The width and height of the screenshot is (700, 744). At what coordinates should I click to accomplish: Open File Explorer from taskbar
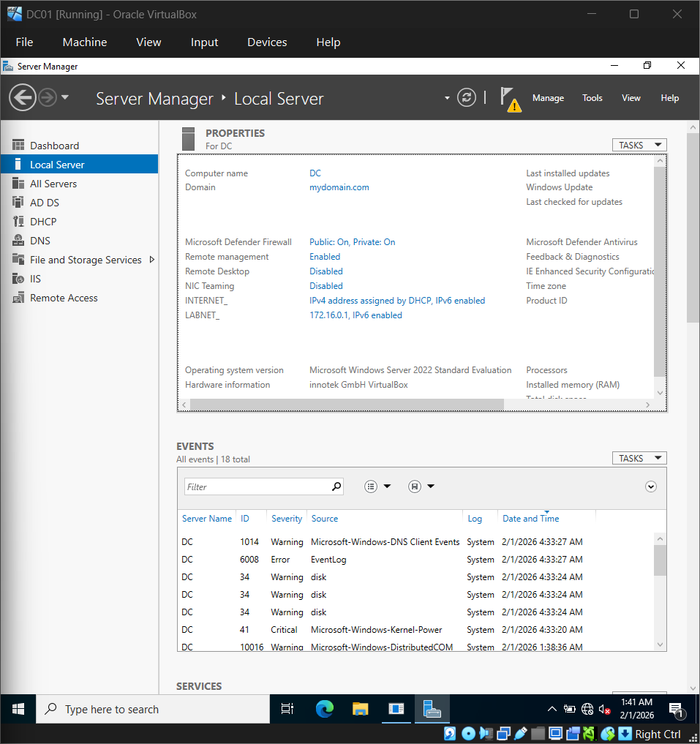360,709
